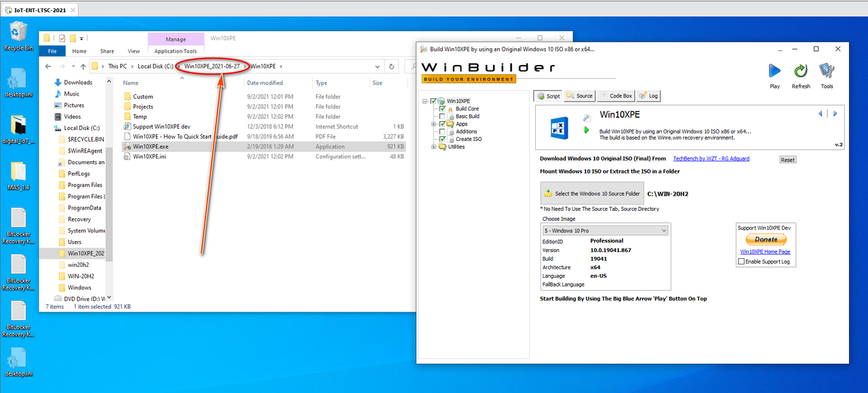The image size is (868, 393).
Task: Click the blue Play button in WinBuilder
Action: pyautogui.click(x=774, y=71)
